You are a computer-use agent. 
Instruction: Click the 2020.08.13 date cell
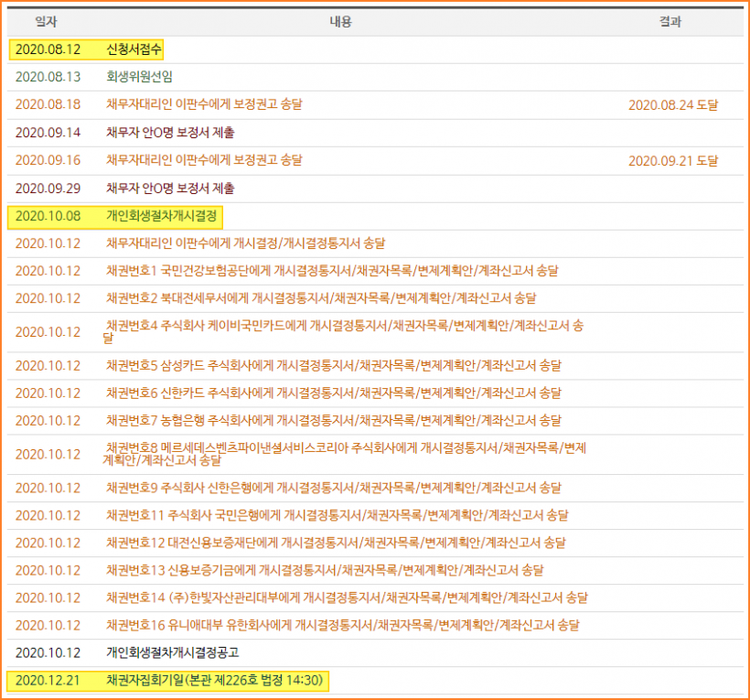[48, 77]
